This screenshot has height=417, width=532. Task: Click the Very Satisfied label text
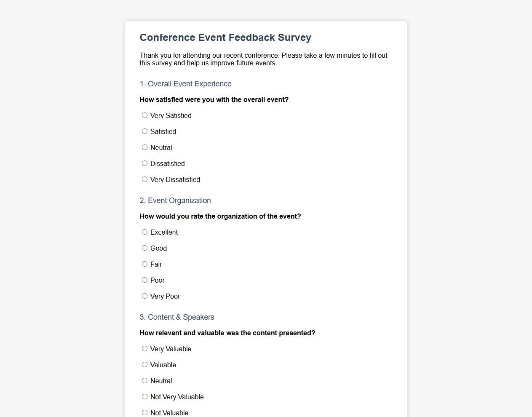click(171, 115)
